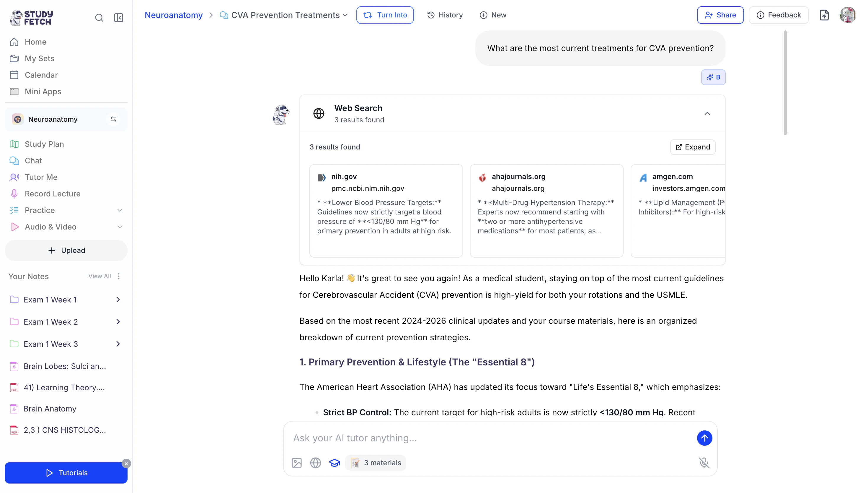
Task: Click the Neuroanatomy breadcrumb link
Action: coord(173,15)
